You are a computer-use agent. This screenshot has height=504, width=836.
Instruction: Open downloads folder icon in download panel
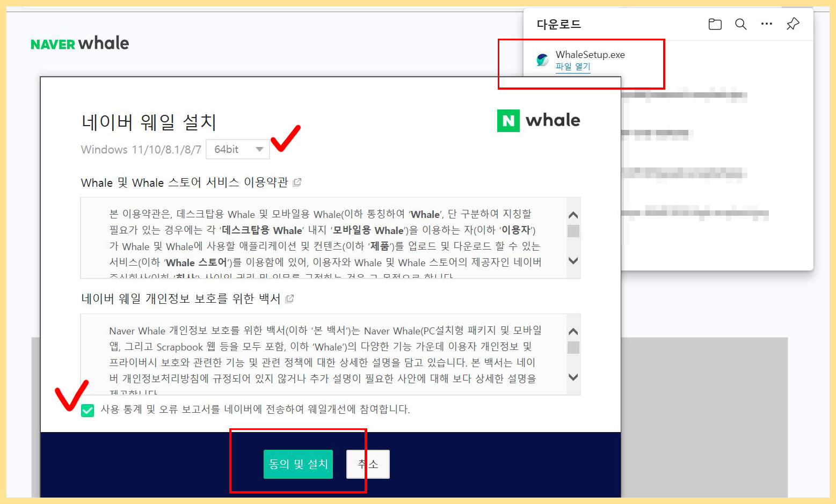[715, 24]
